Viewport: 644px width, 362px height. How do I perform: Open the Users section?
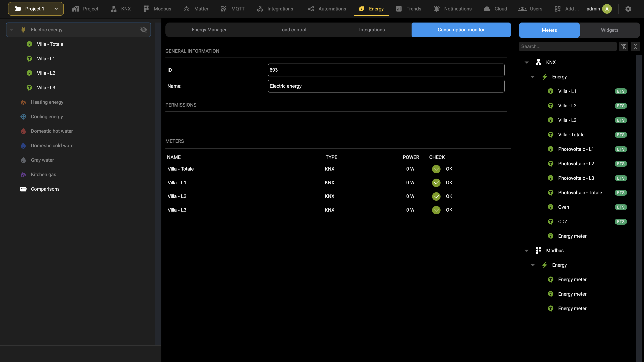(x=530, y=9)
